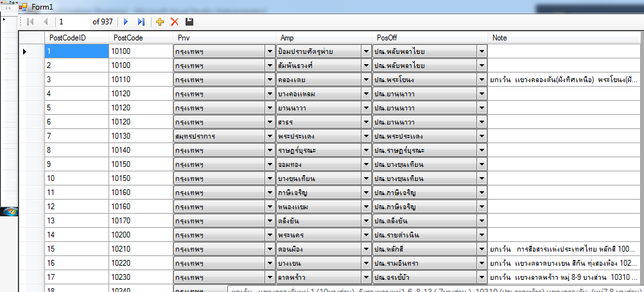Screen dimensions: 644x292
Task: Select the PostCode cell '10130'
Action: coord(141,136)
